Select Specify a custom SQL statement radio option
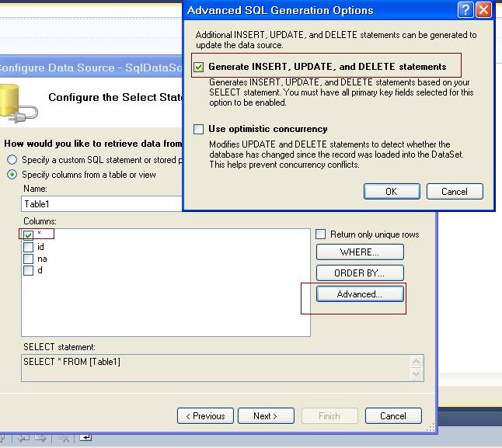Image resolution: width=502 pixels, height=448 pixels. [x=12, y=159]
